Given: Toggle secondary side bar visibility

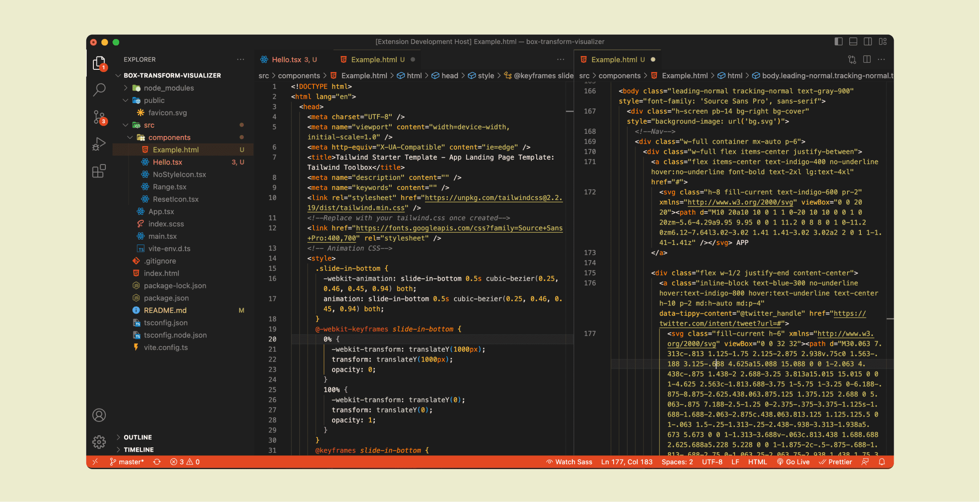Looking at the screenshot, I should [868, 41].
